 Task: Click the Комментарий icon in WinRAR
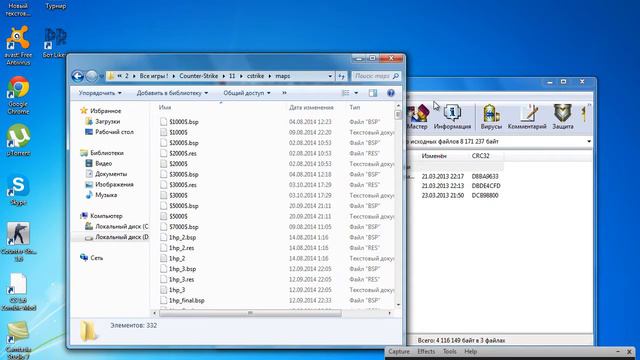click(527, 117)
